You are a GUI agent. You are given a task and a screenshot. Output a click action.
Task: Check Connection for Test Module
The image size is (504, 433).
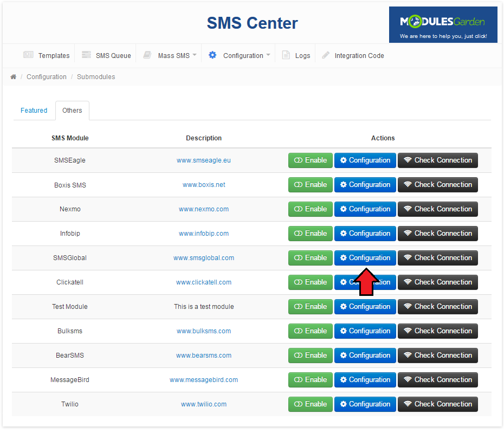438,307
